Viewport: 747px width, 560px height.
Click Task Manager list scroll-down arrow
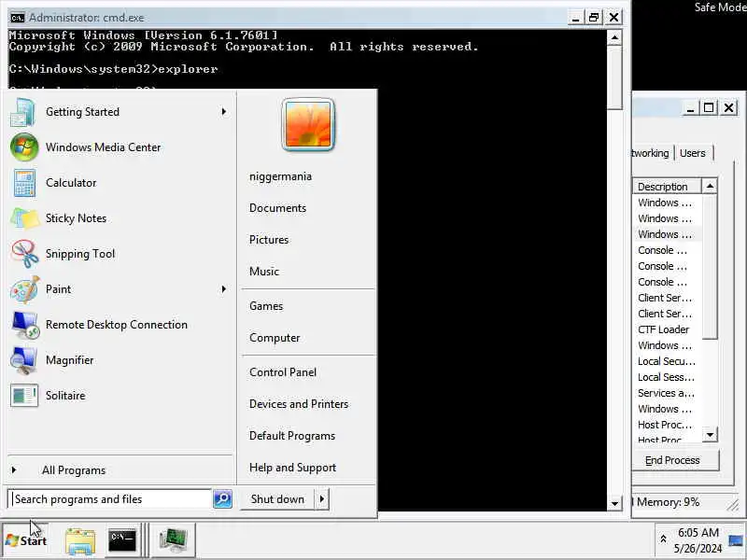tap(710, 434)
